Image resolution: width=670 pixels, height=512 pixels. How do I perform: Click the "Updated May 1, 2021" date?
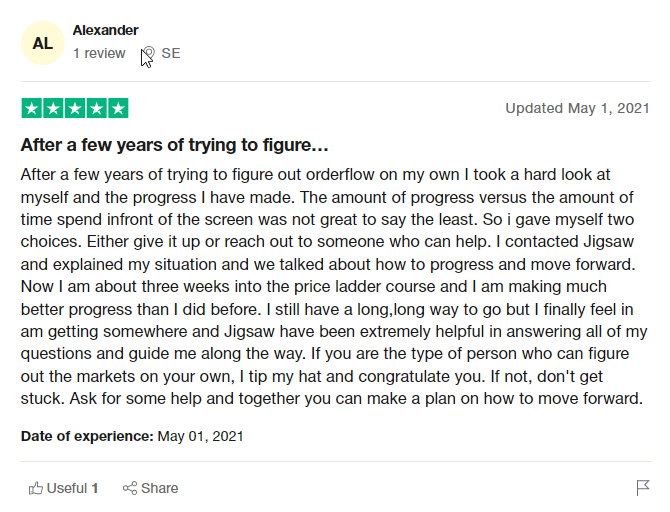pyautogui.click(x=577, y=108)
